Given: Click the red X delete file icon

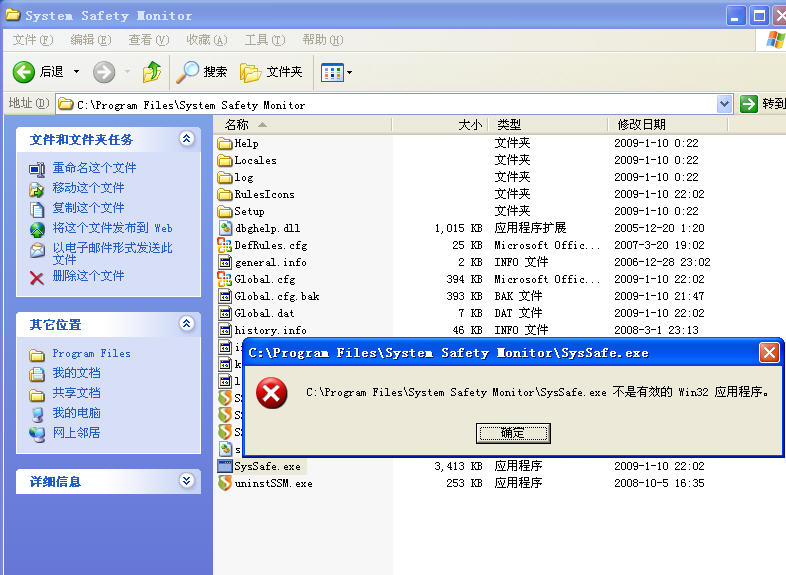Looking at the screenshot, I should tap(37, 277).
